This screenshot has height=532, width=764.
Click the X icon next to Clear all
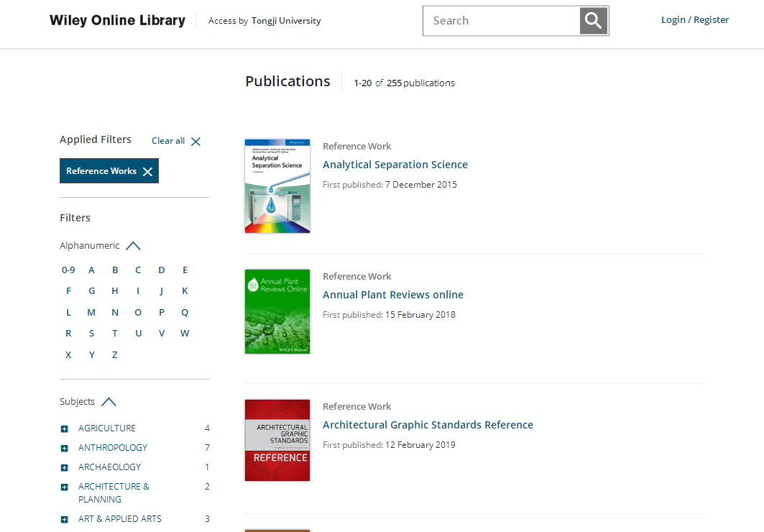(x=195, y=142)
